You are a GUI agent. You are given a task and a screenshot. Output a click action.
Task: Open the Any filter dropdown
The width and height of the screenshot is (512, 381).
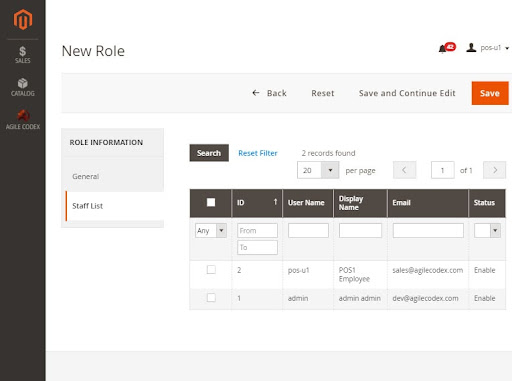point(211,230)
